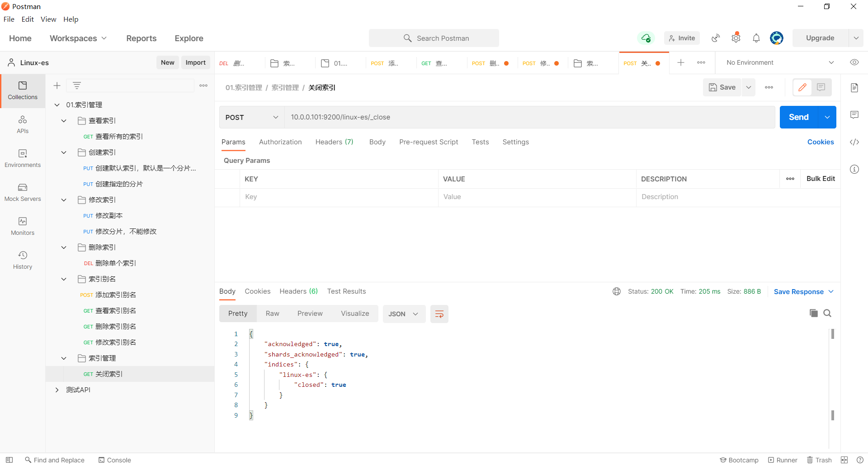Collapse the 查看索引 folder

64,121
